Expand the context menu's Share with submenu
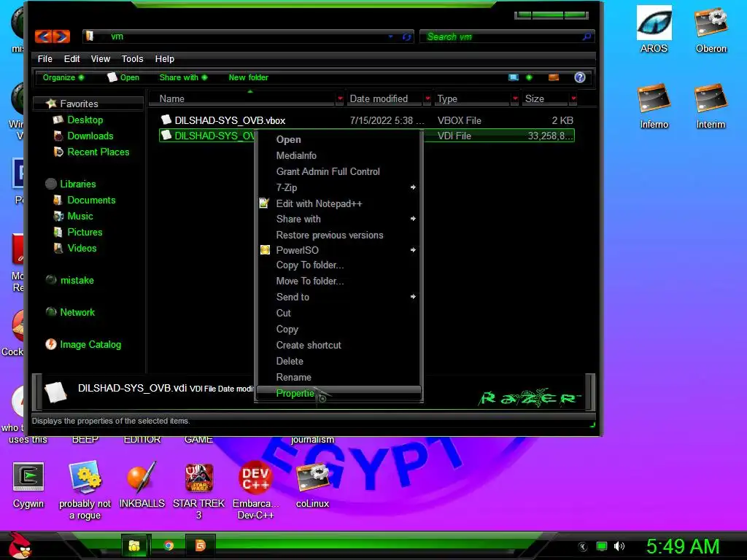Viewport: 747px width, 560px height. tap(338, 219)
